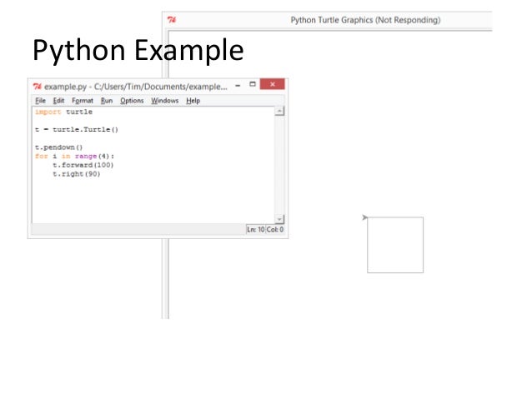Open the Run menu
This screenshot has height=399, width=532.
tap(107, 101)
